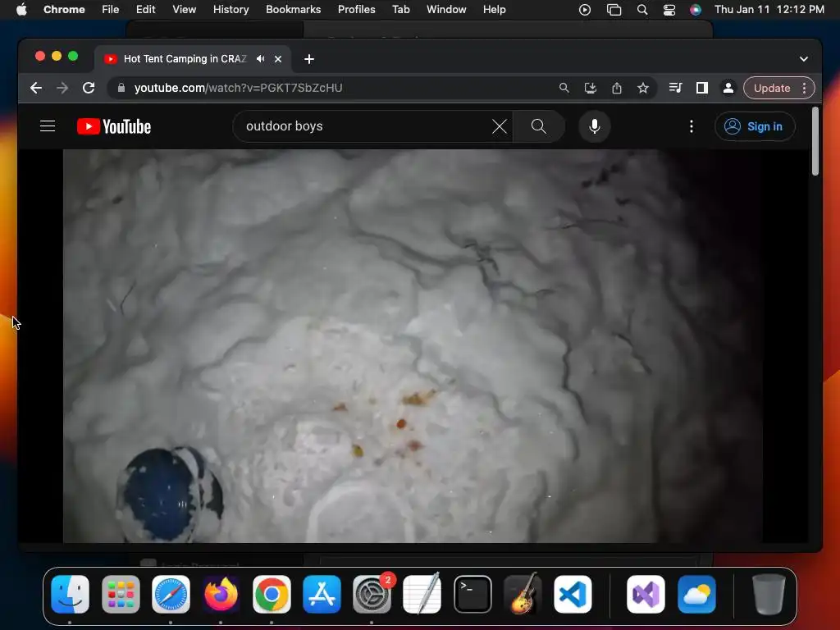Install app via download icon in omnibox
Screen dimensions: 840x630
(591, 88)
